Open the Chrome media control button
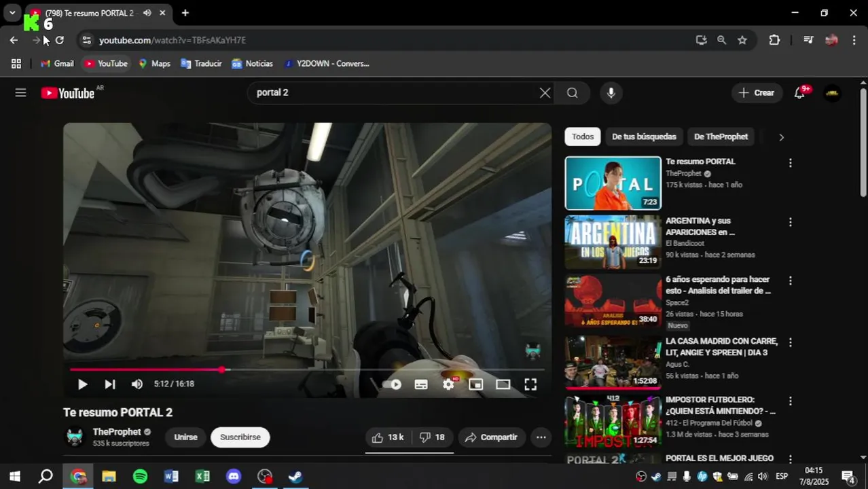 point(808,40)
